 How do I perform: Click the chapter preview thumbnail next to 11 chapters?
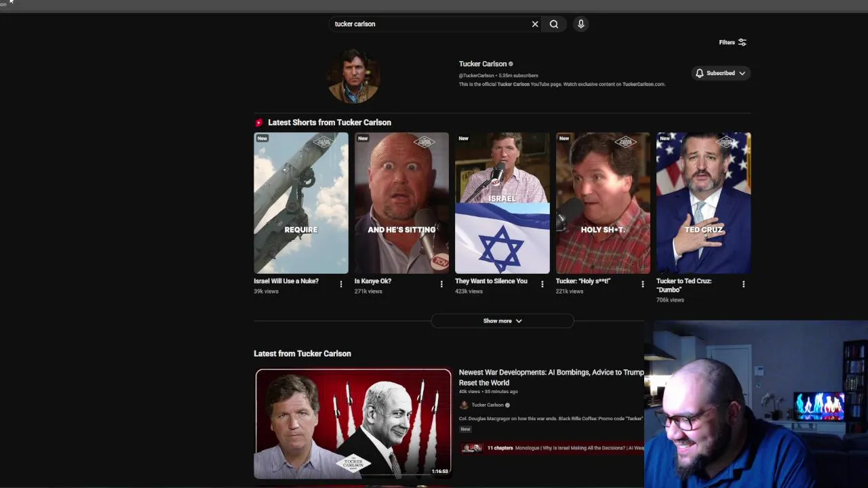(472, 448)
